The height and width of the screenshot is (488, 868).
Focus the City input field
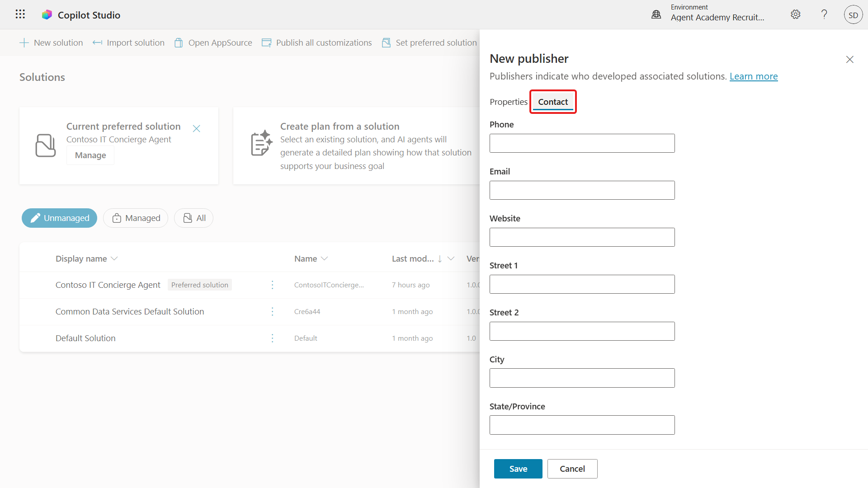[582, 378]
